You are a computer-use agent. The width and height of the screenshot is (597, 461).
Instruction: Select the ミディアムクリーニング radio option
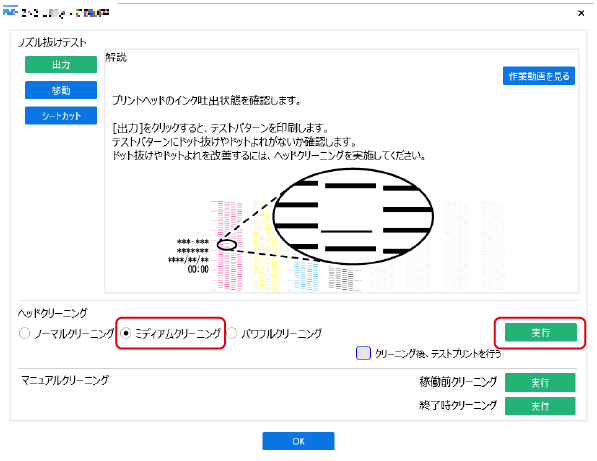(125, 333)
